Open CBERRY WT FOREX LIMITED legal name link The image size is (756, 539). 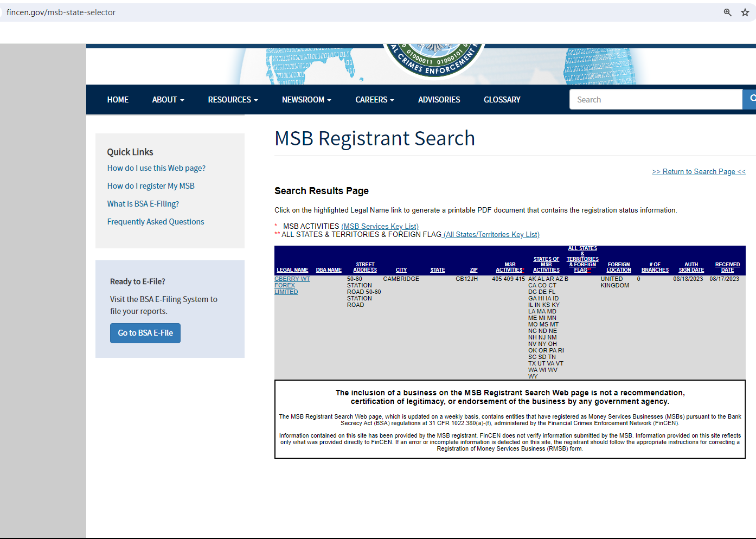292,285
